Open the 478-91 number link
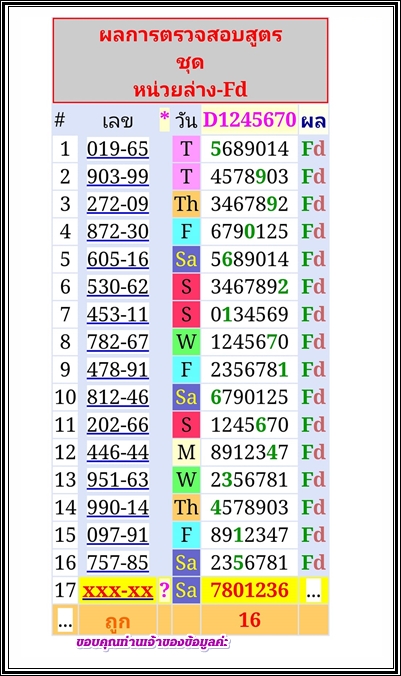401x676 pixels. [x=118, y=369]
